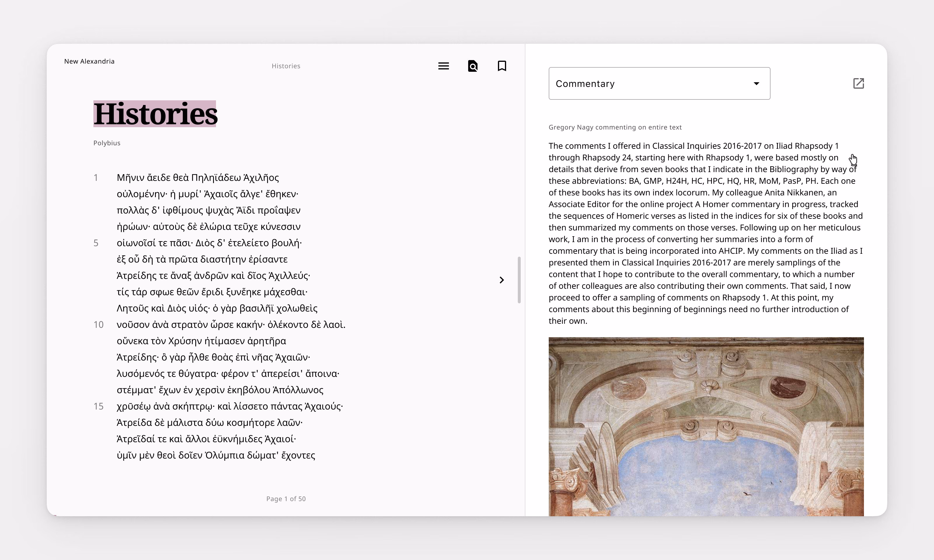Screen dimensions: 934x560
Task: Click the Commentary dropdown caret
Action: click(757, 83)
